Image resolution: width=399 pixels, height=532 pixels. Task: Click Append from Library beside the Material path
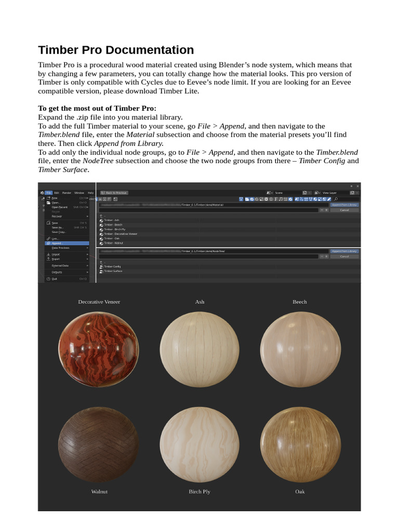pyautogui.click(x=344, y=205)
